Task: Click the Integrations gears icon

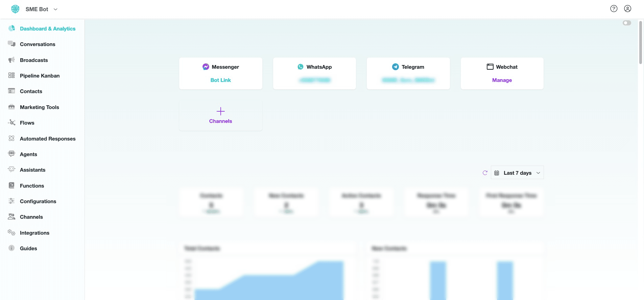Action: coord(12,233)
